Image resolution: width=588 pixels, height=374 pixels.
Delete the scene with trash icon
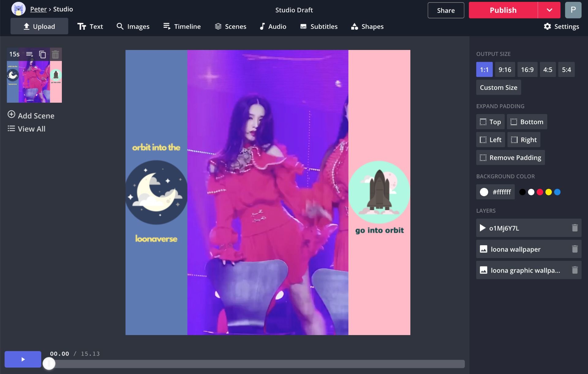click(x=55, y=55)
